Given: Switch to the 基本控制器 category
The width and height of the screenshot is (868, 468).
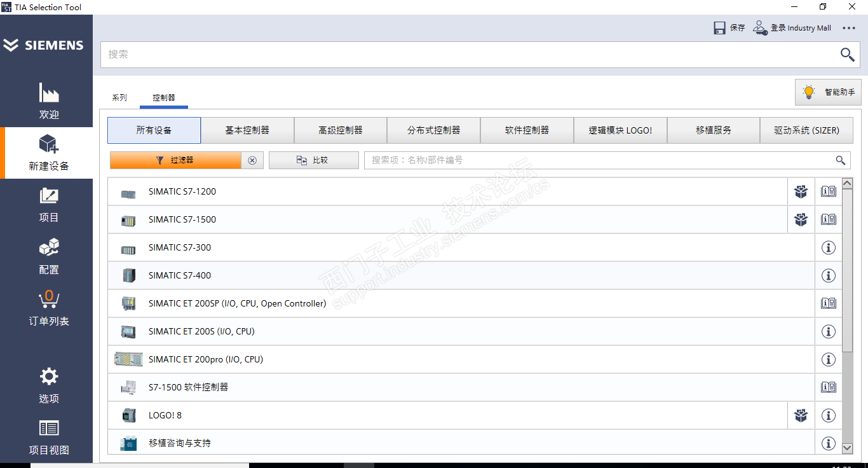Looking at the screenshot, I should pos(247,130).
